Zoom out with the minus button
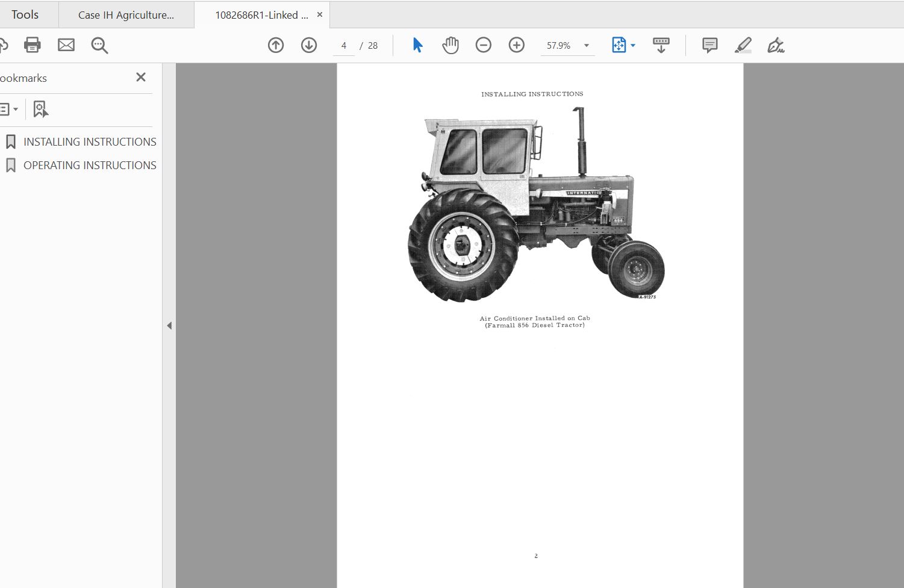Viewport: 904px width, 588px height. tap(484, 45)
